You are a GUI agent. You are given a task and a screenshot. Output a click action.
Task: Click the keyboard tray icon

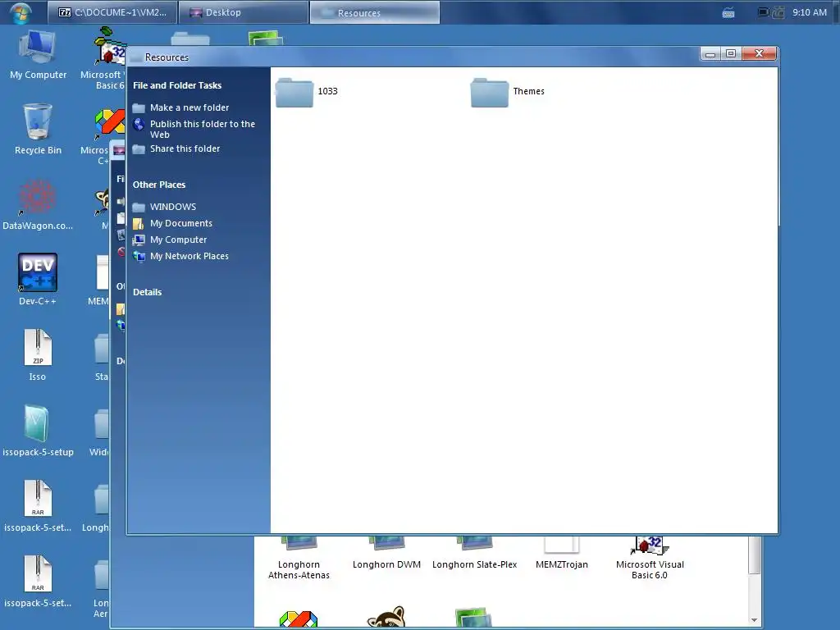click(728, 13)
